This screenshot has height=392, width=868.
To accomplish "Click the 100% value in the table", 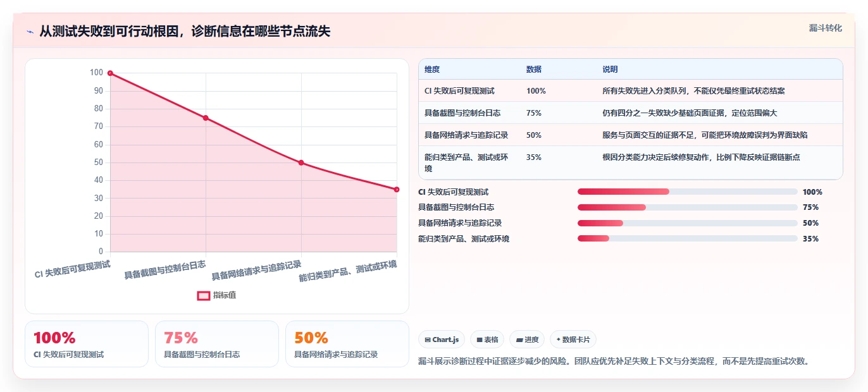I will point(536,91).
